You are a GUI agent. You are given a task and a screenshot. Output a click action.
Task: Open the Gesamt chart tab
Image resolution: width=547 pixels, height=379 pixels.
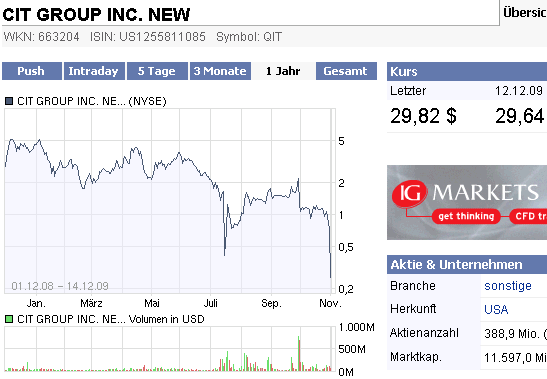point(346,71)
